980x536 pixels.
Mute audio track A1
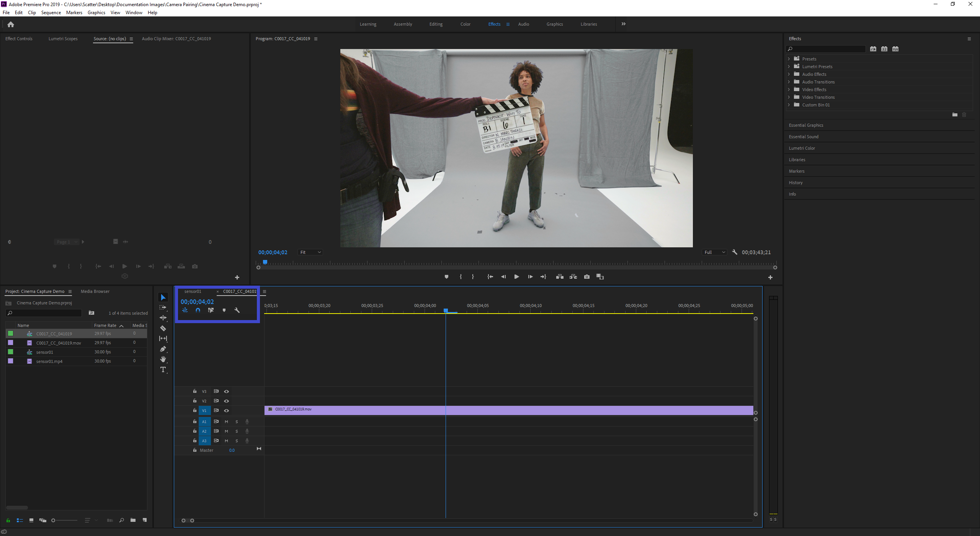pos(226,422)
